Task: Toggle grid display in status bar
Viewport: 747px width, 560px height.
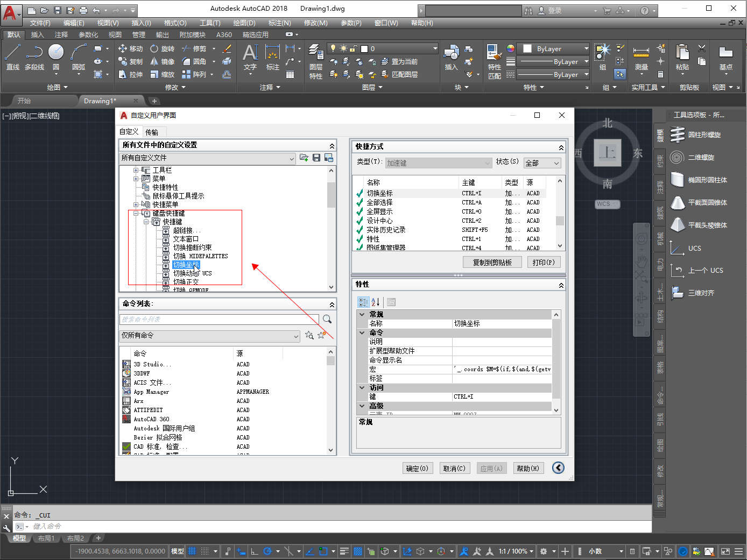Action: [193, 551]
